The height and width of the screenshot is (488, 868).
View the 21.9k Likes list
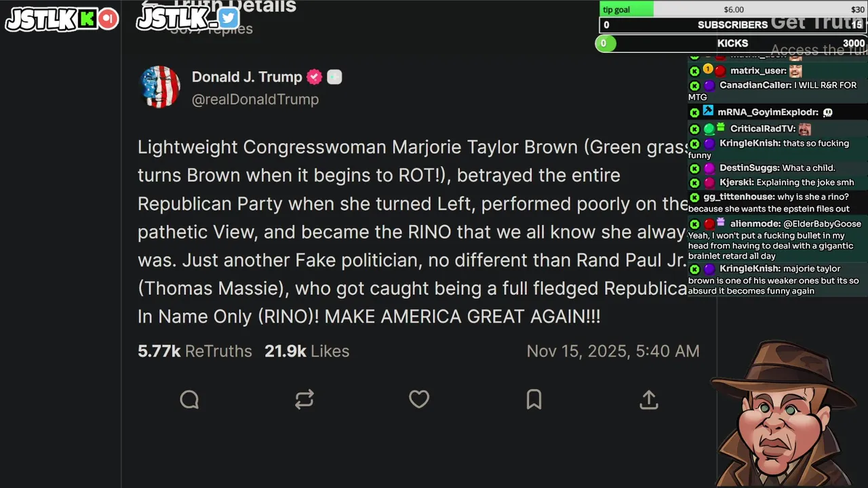point(307,351)
